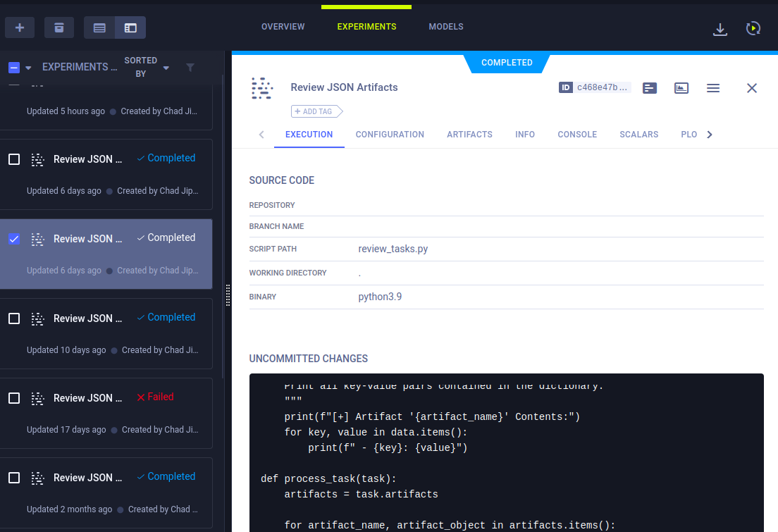The height and width of the screenshot is (532, 778).
Task: Open the hamburger menu for experiment
Action: (713, 88)
